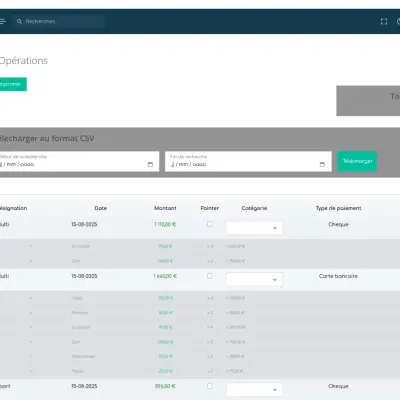Focus the Rechercher search field
This screenshot has height=400, width=400.
coord(58,21)
